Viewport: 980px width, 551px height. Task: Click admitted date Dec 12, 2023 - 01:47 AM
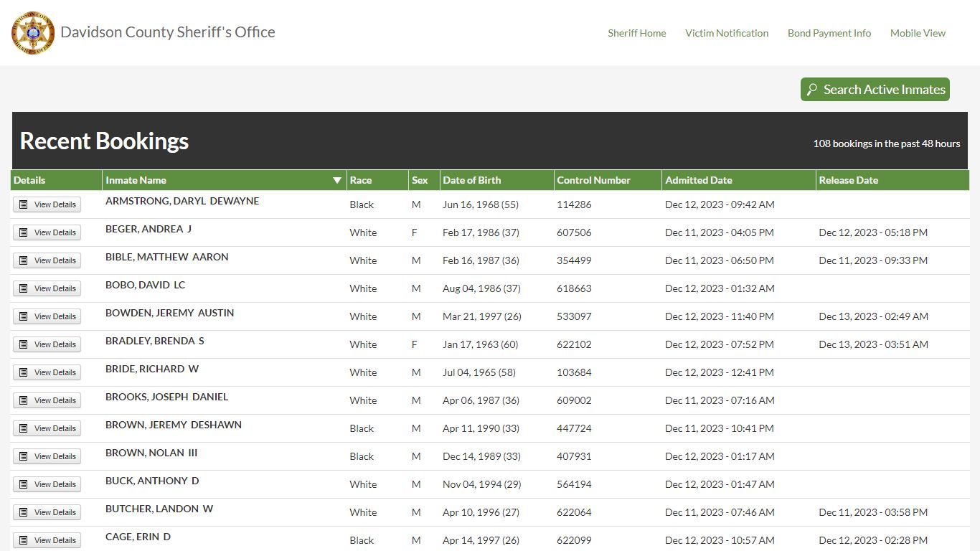[720, 484]
